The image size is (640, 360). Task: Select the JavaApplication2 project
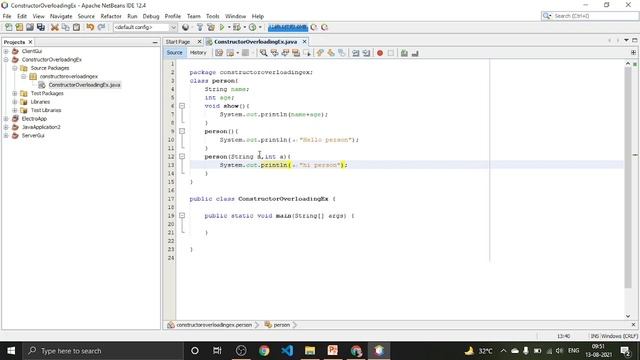click(x=41, y=127)
